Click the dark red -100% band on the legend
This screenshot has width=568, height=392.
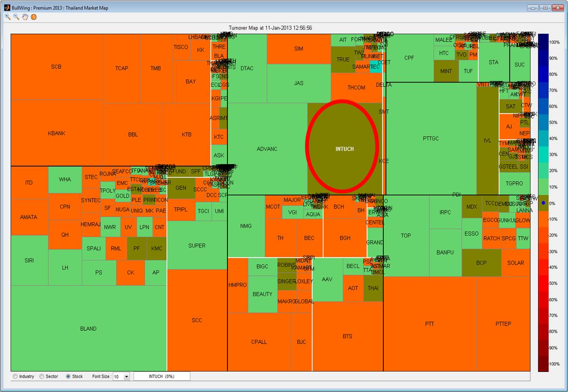[x=543, y=364]
